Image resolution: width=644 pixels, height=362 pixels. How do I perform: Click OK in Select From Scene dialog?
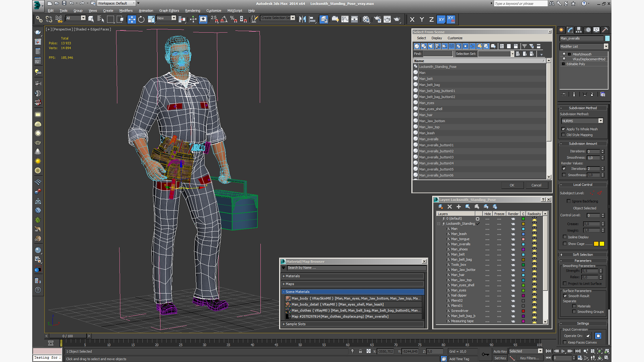[512, 185]
